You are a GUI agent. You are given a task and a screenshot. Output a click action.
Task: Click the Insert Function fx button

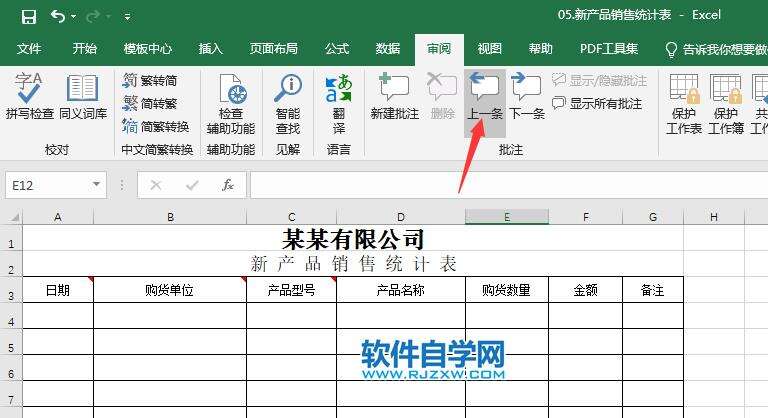pos(228,185)
